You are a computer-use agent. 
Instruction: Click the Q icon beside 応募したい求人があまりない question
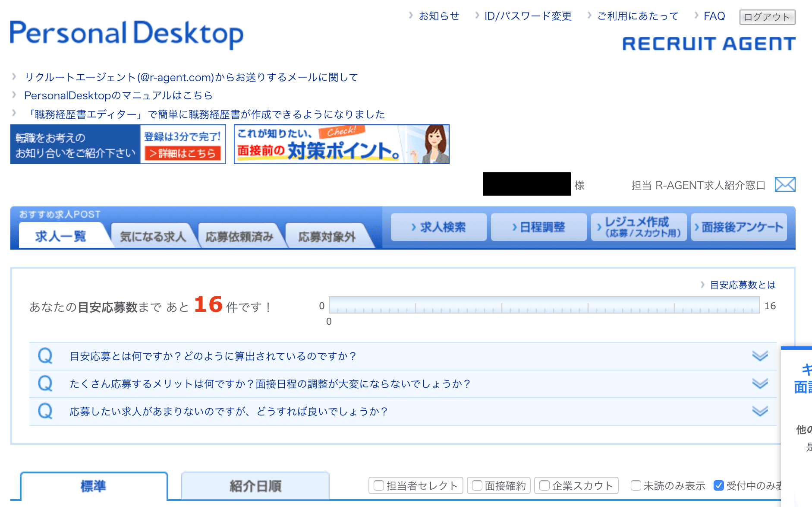point(45,411)
